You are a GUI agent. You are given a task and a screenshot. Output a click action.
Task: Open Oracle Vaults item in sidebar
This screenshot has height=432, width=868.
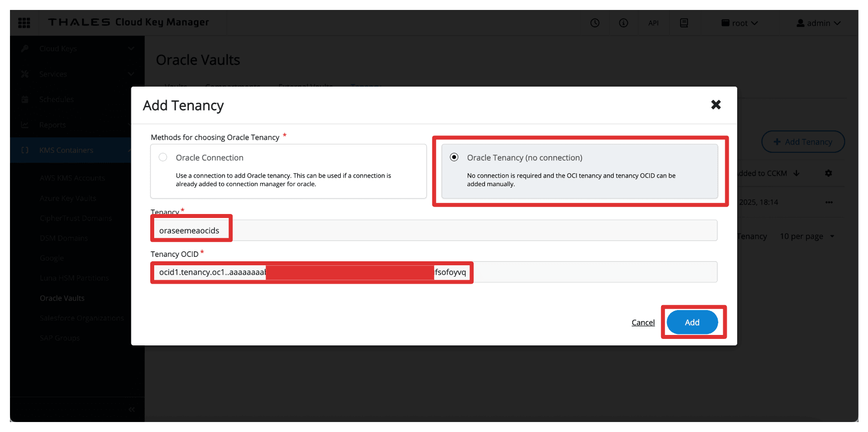point(62,298)
